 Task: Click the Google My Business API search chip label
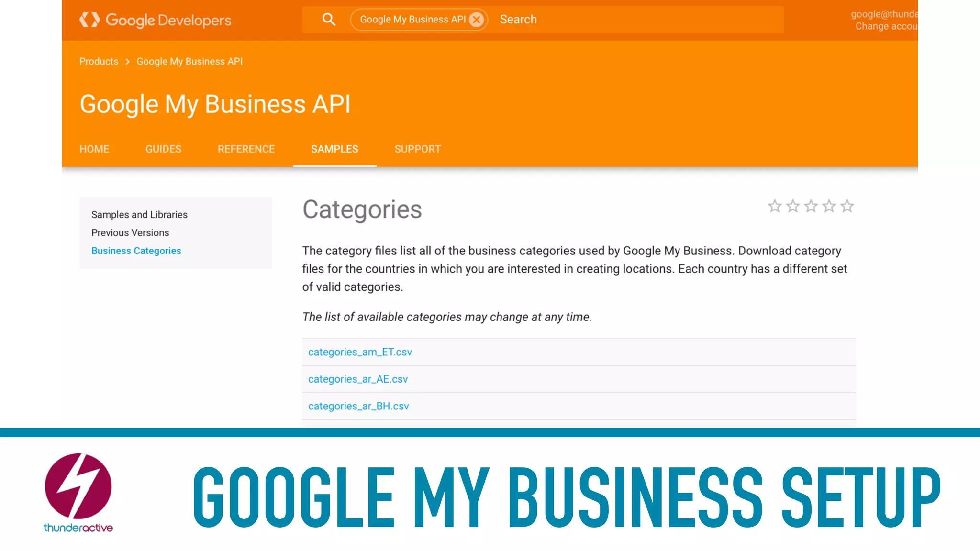tap(413, 20)
